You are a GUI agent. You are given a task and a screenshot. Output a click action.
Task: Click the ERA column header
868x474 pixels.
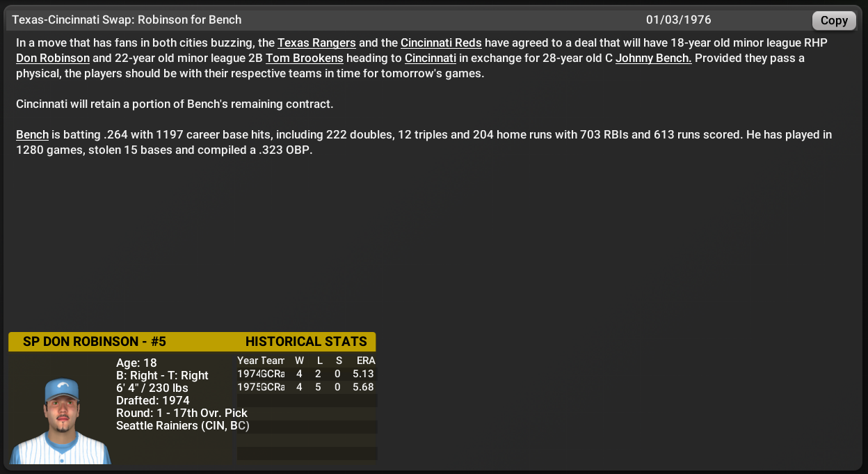(367, 361)
